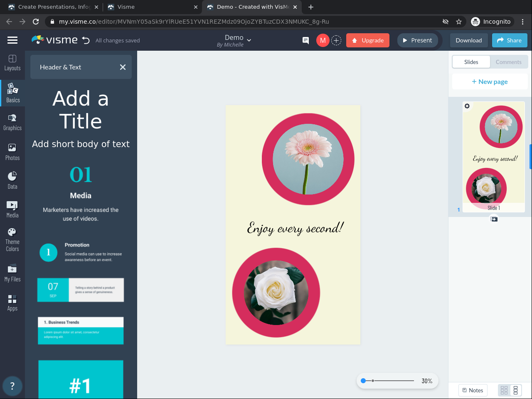Open Chrome's three-dot menu

(523, 22)
